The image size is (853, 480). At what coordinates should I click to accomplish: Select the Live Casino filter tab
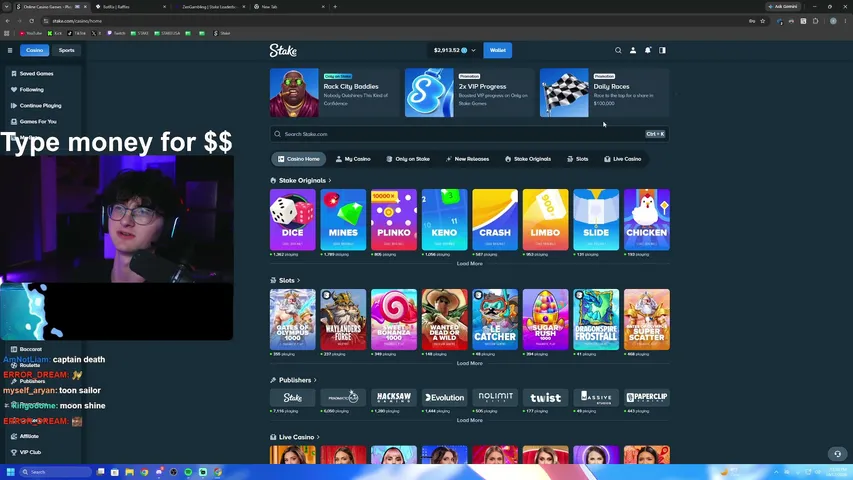tap(622, 159)
